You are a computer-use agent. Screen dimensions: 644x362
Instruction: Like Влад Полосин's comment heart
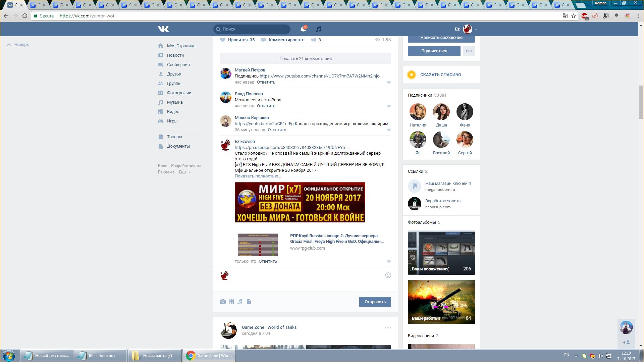pyautogui.click(x=389, y=106)
